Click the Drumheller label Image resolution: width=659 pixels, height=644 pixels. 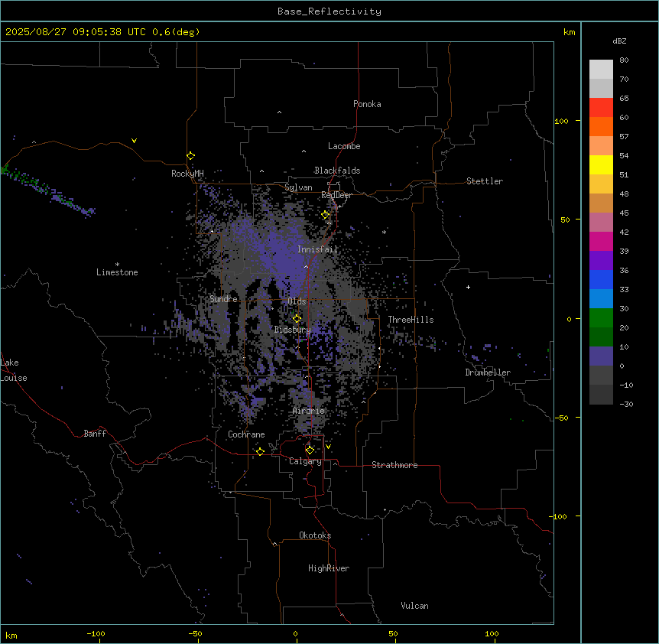coord(488,372)
